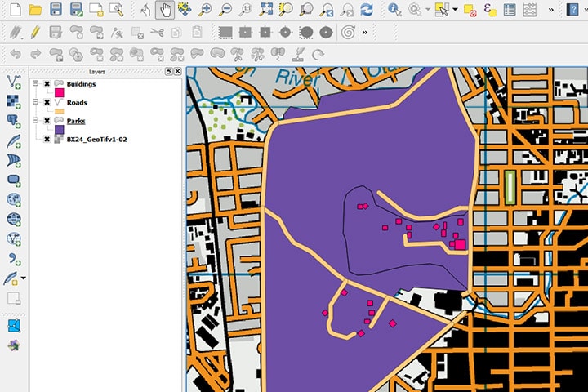Pan map to selection
588x392 pixels.
185,10
